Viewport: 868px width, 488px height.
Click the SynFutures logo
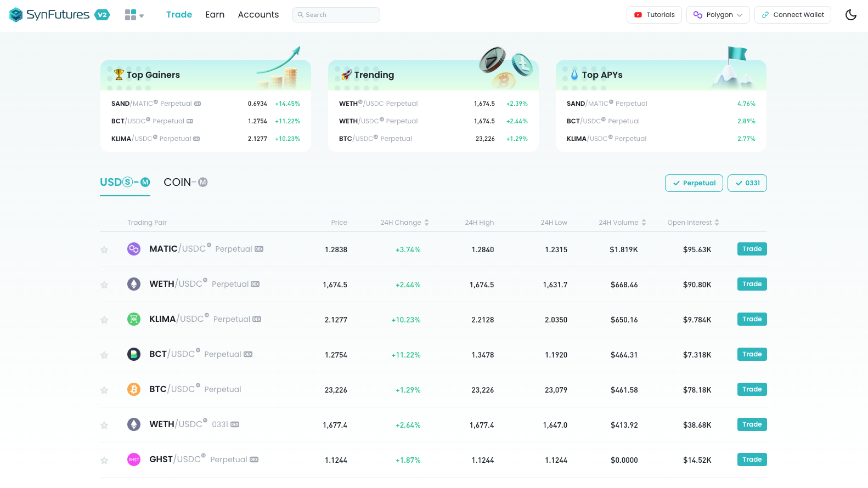pos(49,15)
